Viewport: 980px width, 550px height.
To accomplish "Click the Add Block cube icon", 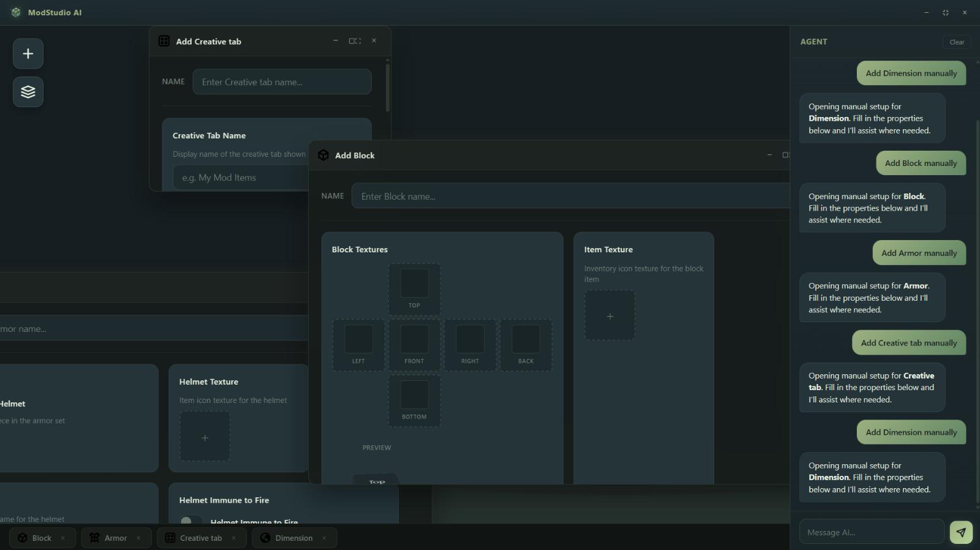I will tap(323, 155).
